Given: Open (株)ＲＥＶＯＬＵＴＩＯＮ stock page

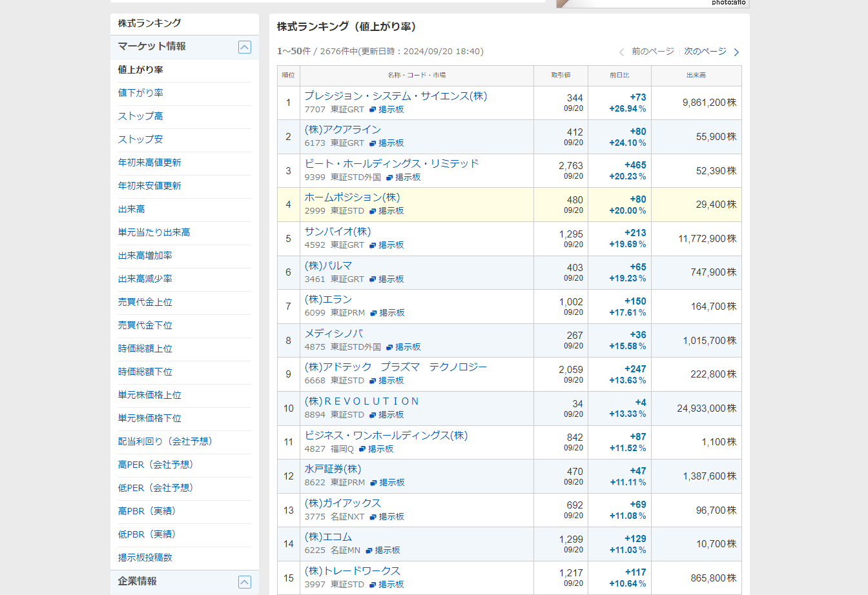Looking at the screenshot, I should [362, 401].
